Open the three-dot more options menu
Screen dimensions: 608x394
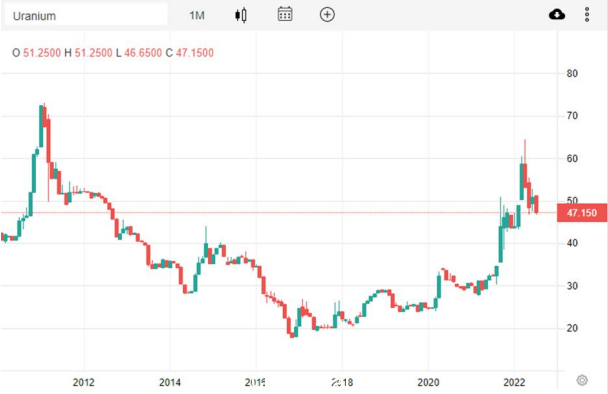(587, 15)
